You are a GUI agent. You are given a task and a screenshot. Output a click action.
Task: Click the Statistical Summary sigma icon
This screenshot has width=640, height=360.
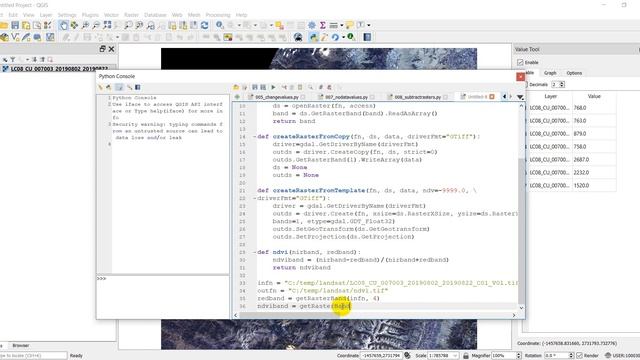pos(322,25)
